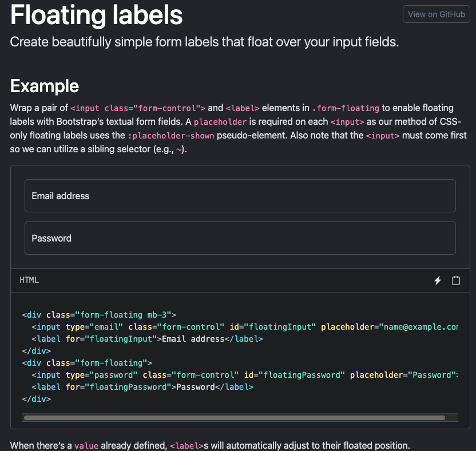The width and height of the screenshot is (476, 451).
Task: Click the Floating labels page heading
Action: [x=96, y=15]
